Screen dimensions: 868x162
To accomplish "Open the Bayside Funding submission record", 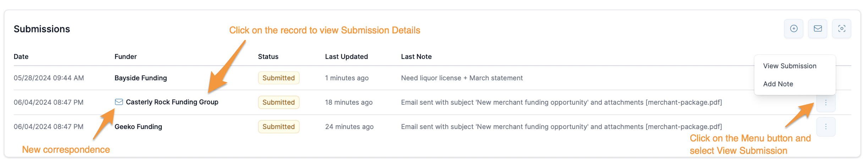I will (x=141, y=78).
